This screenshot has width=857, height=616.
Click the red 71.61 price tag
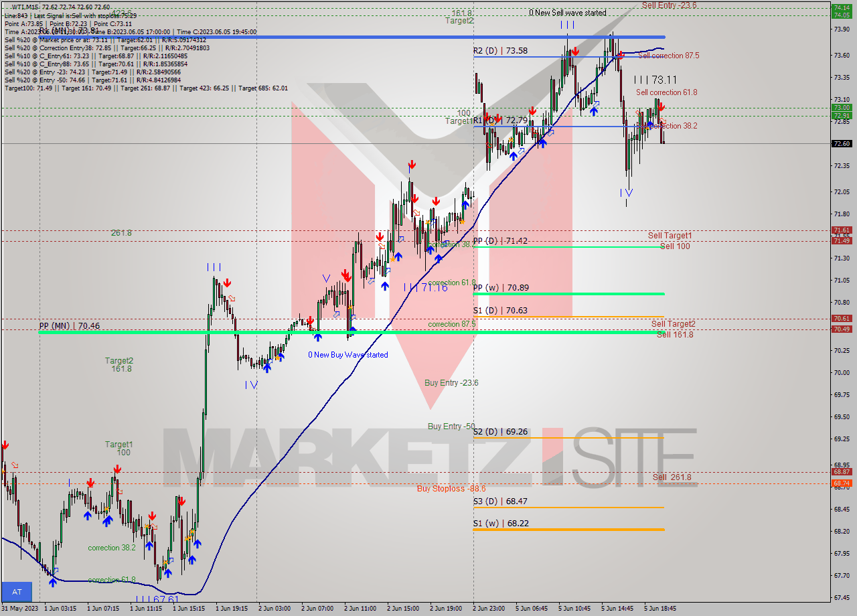pos(842,230)
